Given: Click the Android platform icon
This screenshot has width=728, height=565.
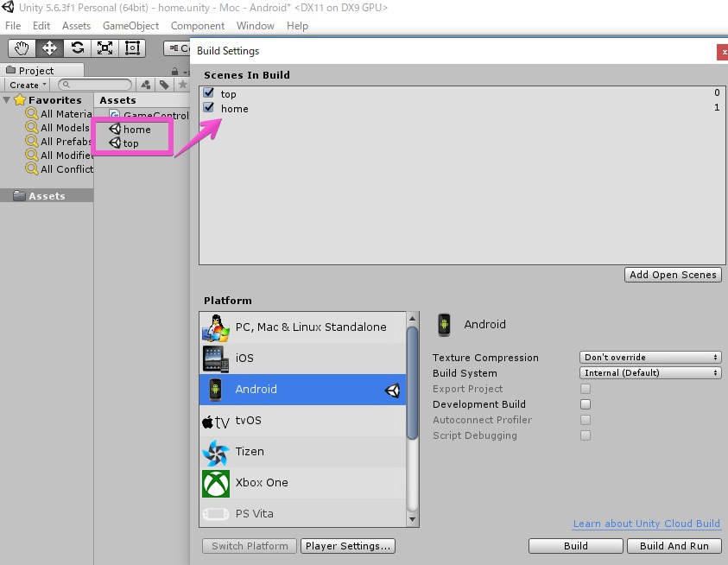Looking at the screenshot, I should pyautogui.click(x=214, y=390).
